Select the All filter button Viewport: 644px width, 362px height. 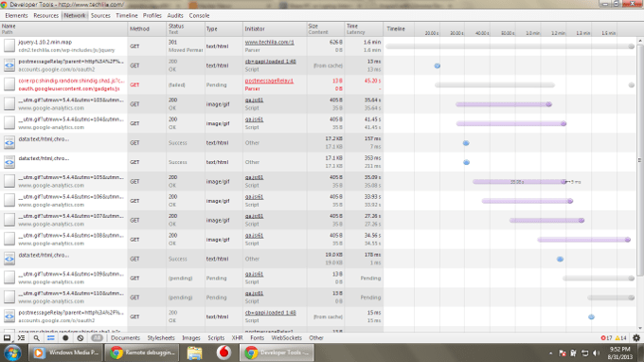point(97,337)
